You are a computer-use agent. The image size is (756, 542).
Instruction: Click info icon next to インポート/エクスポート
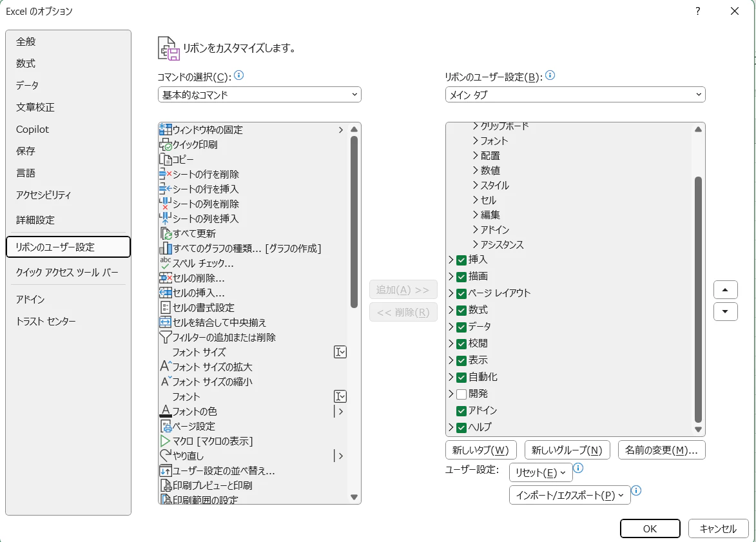tap(636, 490)
